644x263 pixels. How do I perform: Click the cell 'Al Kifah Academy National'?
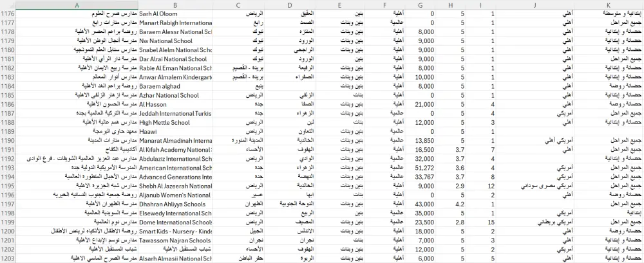pyautogui.click(x=175, y=150)
